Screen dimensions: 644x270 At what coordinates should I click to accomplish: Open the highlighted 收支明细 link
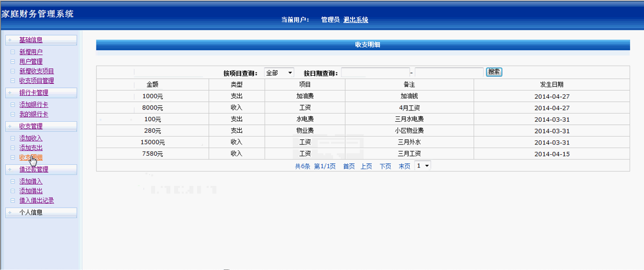(31, 157)
